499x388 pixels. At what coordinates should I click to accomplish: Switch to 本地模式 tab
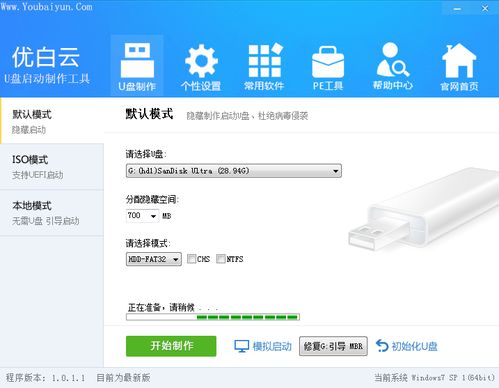pyautogui.click(x=52, y=213)
